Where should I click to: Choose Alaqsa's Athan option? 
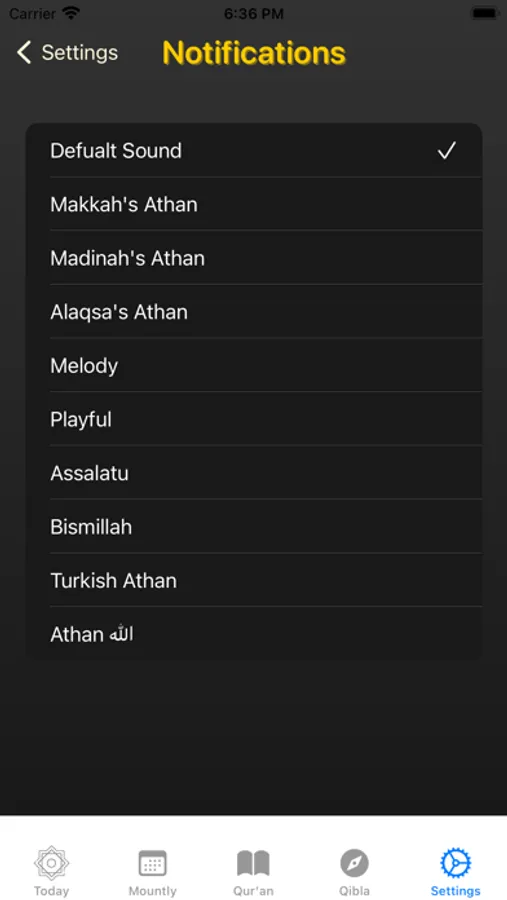[x=253, y=312]
